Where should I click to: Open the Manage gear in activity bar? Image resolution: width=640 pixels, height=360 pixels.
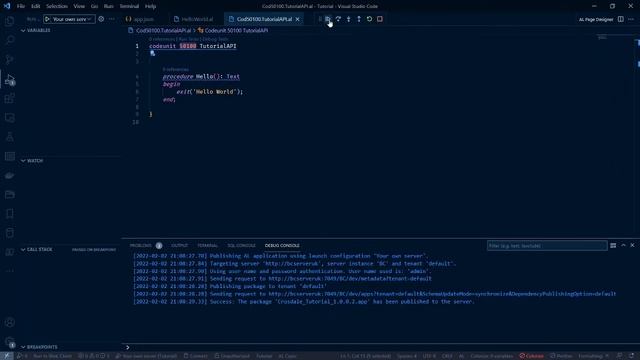click(10, 342)
